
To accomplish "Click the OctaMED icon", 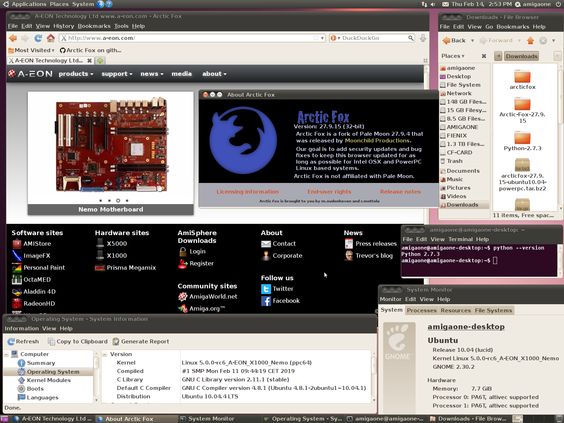I will point(17,279).
